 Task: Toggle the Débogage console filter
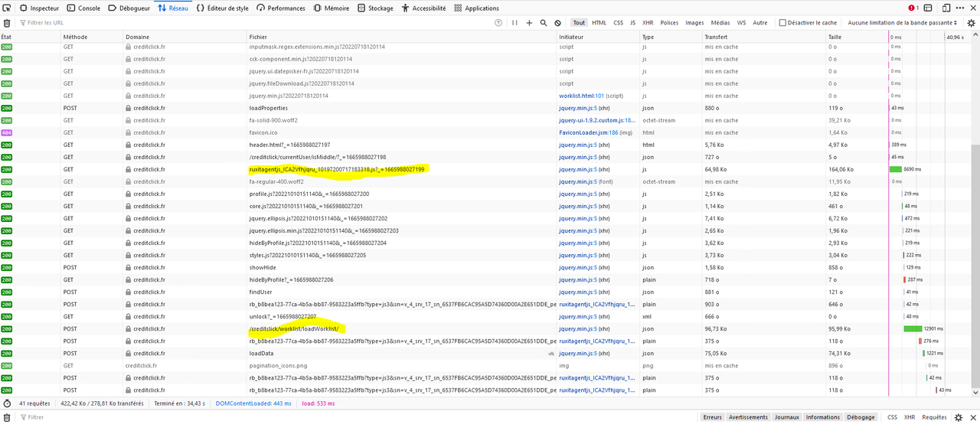[861, 417]
